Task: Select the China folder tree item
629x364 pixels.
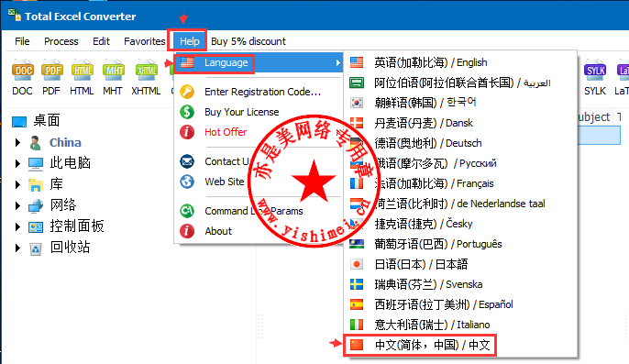Action: click(65, 142)
